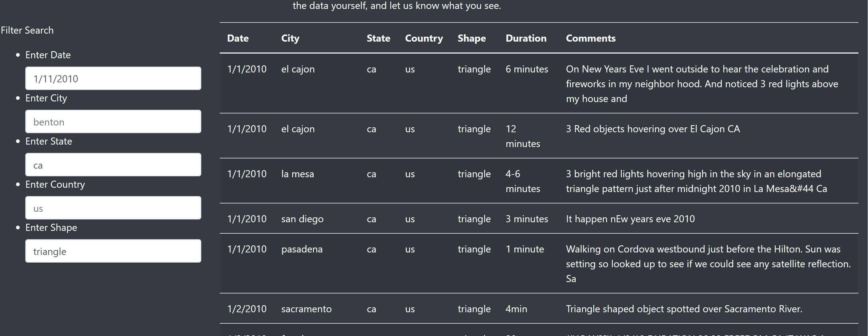Image resolution: width=868 pixels, height=336 pixels.
Task: Click the sacramento city cell
Action: pos(306,309)
